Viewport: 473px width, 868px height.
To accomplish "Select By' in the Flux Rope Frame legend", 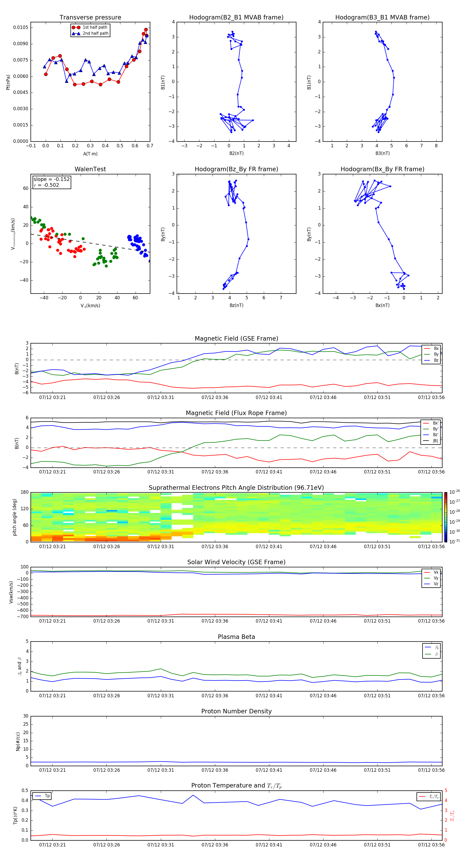I will pos(431,429).
